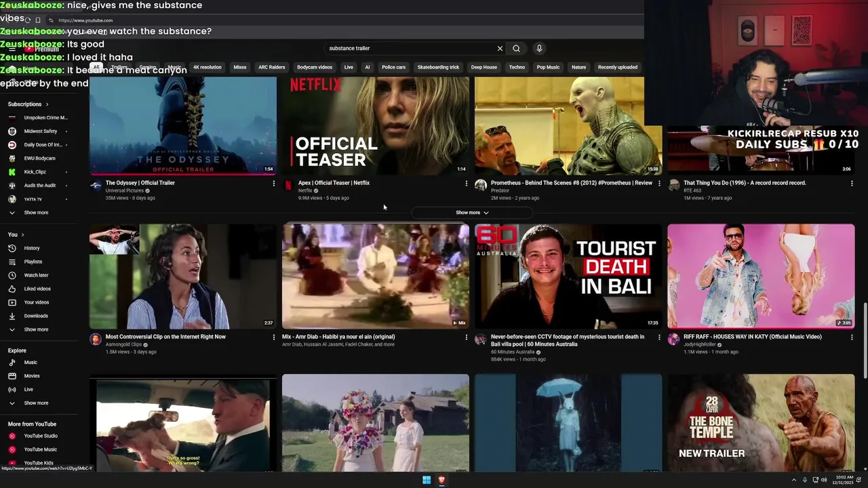Select the Skateboarding trick filter chip
868x488 pixels.
pyautogui.click(x=438, y=67)
